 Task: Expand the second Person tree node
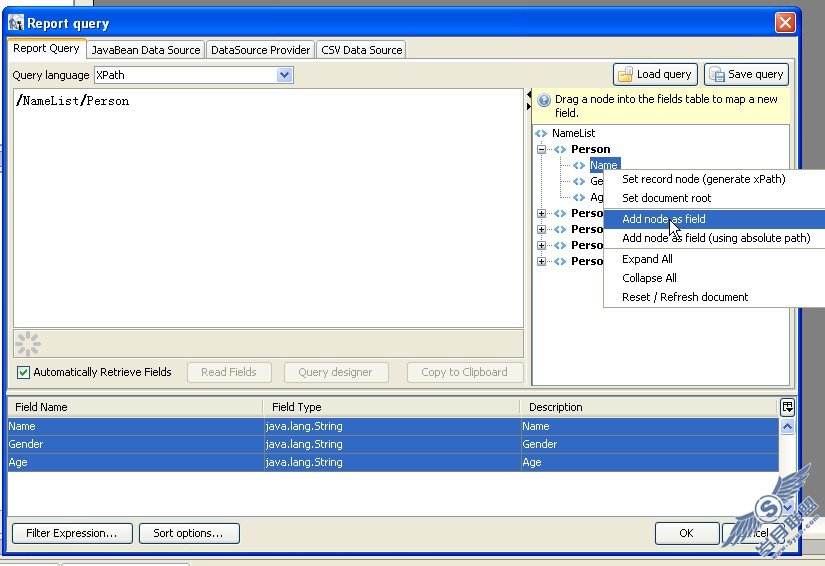point(541,213)
